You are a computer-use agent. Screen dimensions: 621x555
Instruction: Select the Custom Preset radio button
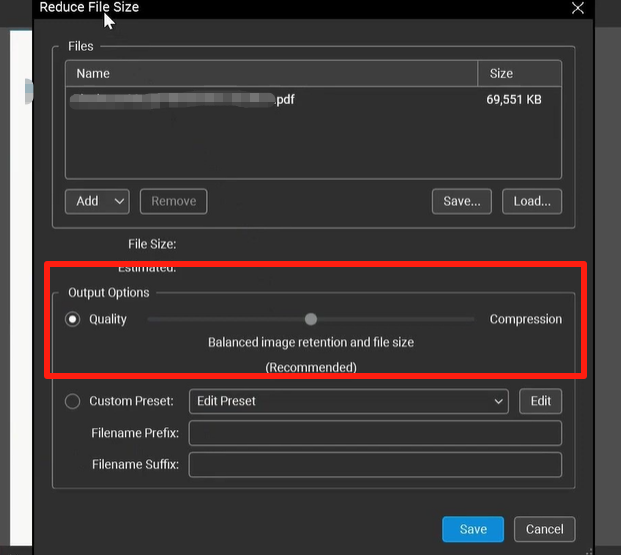point(72,401)
